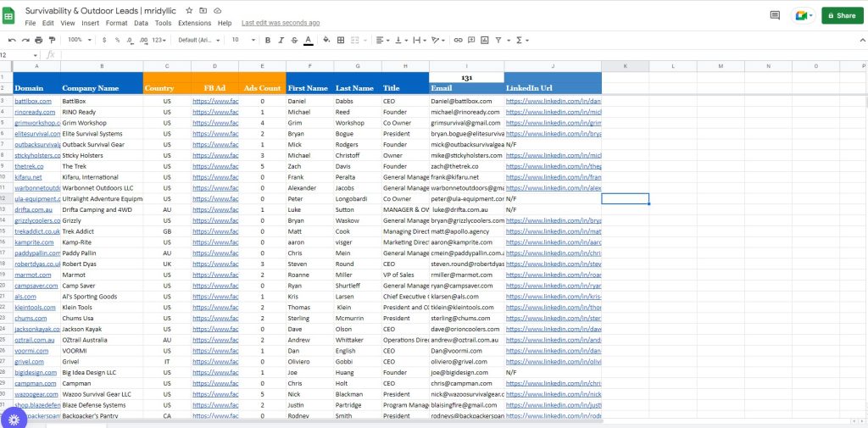Open the fill color picker
This screenshot has width=868, height=428.
click(326, 40)
